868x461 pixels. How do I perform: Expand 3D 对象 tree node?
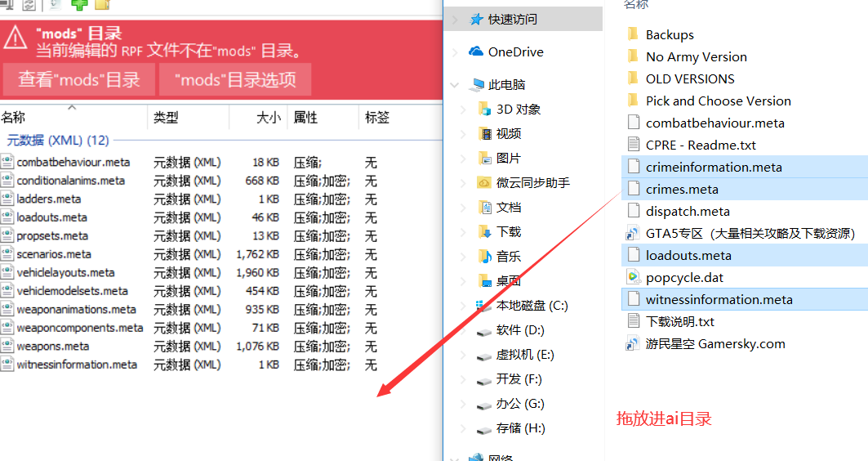[x=463, y=110]
